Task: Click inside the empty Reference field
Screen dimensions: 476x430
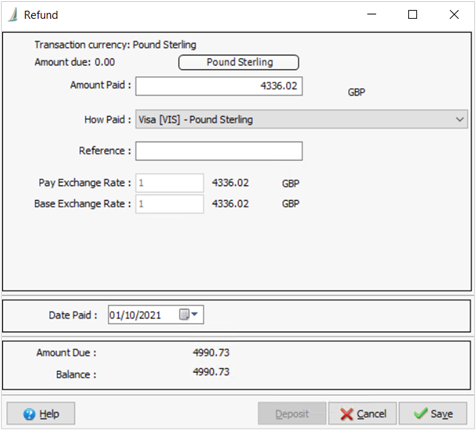Action: (219, 151)
